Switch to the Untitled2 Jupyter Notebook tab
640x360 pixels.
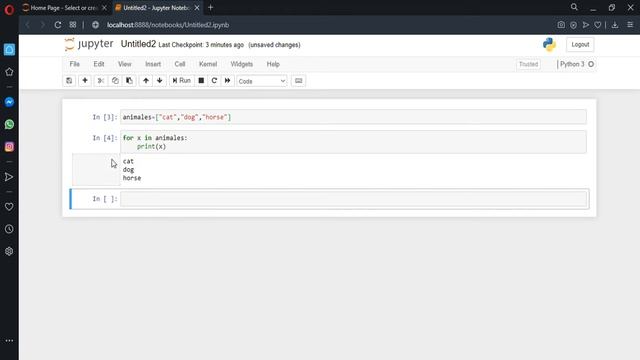[x=156, y=8]
